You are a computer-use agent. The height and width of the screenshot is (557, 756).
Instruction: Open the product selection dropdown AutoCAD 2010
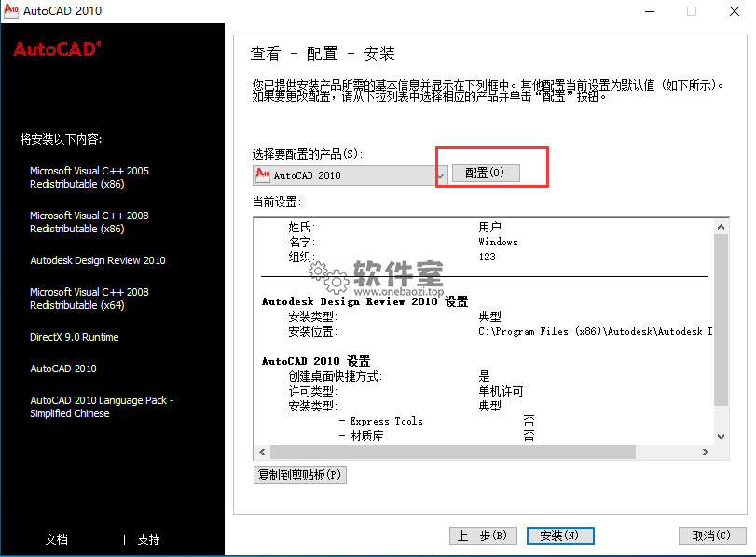[x=351, y=175]
